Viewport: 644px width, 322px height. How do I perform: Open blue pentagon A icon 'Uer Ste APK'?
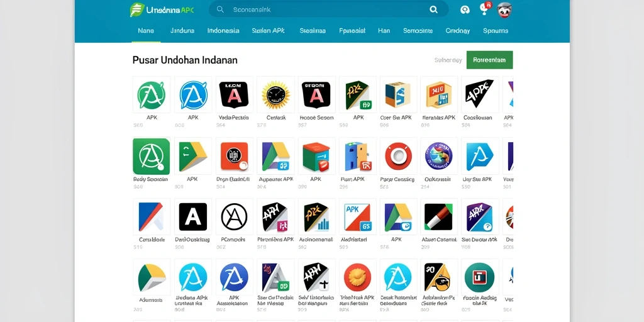point(480,157)
